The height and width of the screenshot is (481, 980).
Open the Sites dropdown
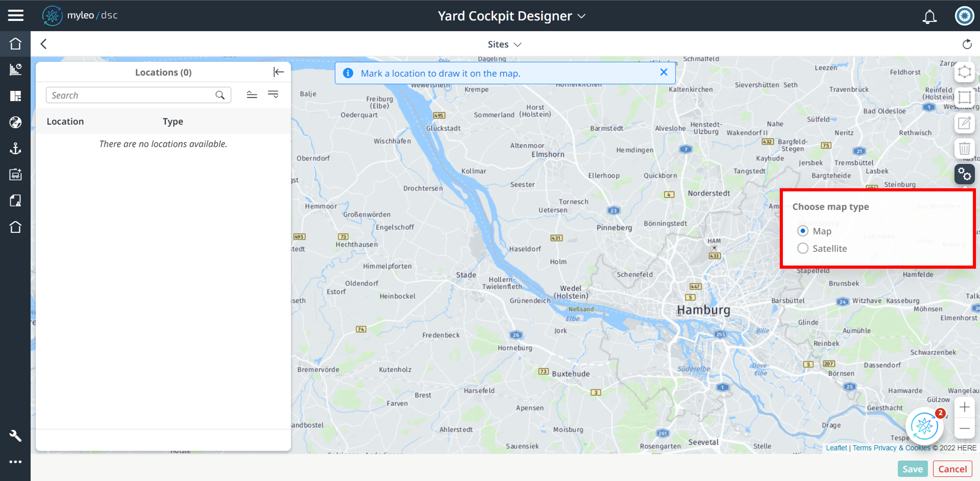click(504, 44)
